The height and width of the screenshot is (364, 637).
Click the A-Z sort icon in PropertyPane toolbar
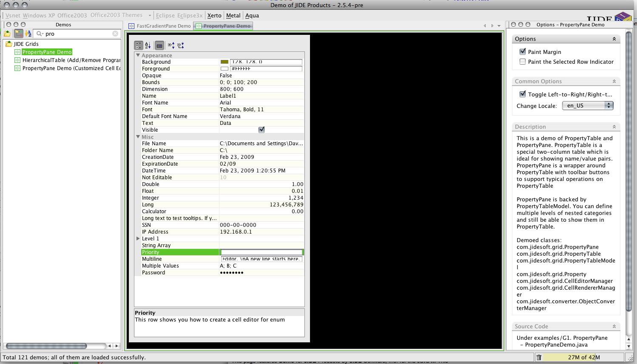point(148,45)
